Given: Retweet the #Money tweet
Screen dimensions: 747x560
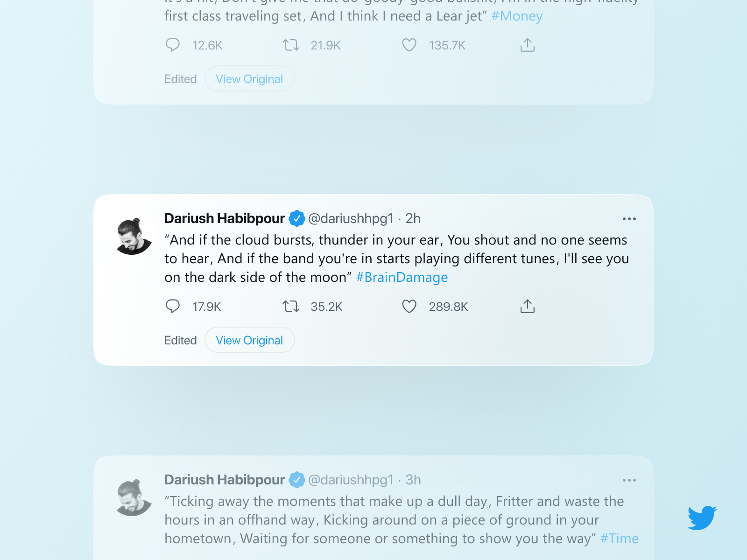Looking at the screenshot, I should 291,45.
